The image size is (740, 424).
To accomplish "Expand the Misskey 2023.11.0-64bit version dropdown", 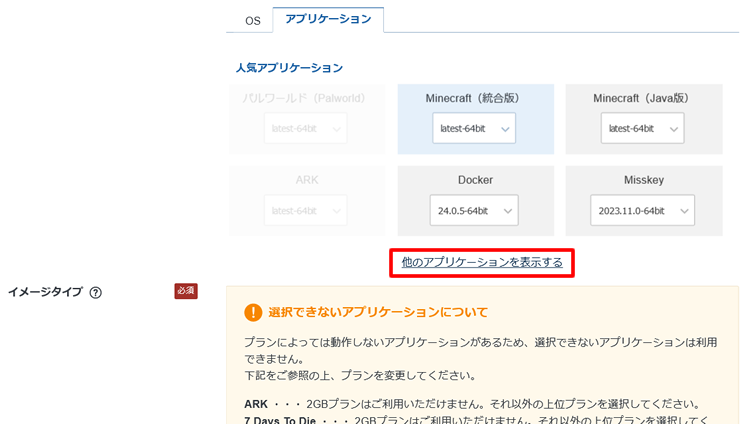I will pos(642,210).
